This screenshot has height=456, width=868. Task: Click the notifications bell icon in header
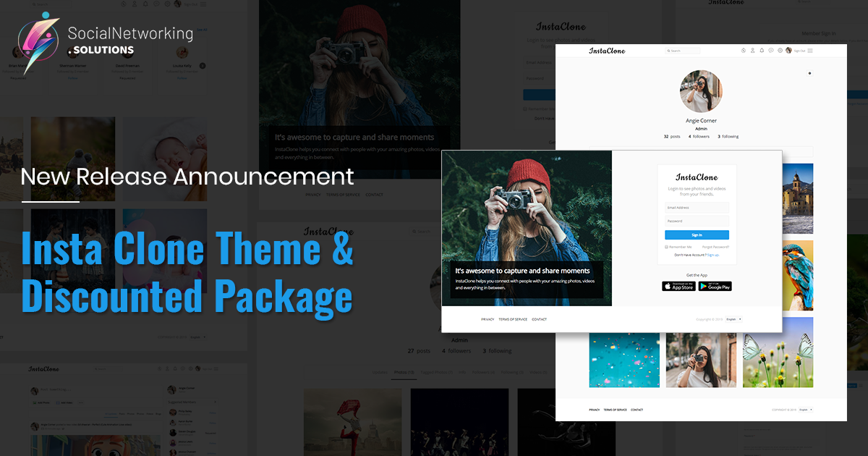762,51
